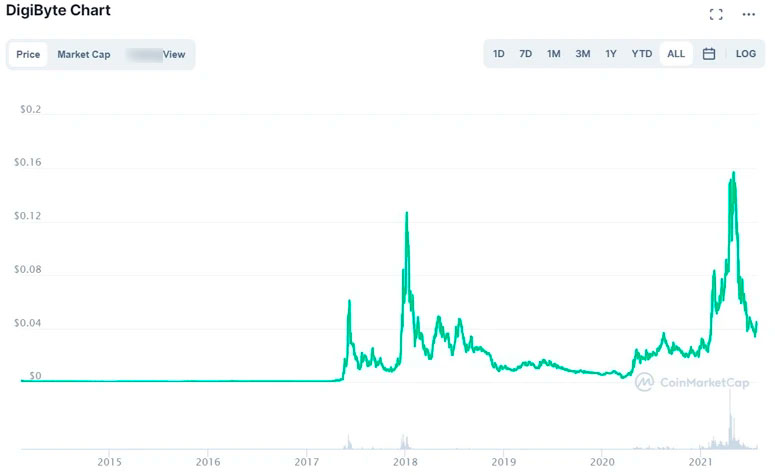Click the 2018 price peak on chart
The width and height of the screenshot is (775, 475).
(406, 213)
